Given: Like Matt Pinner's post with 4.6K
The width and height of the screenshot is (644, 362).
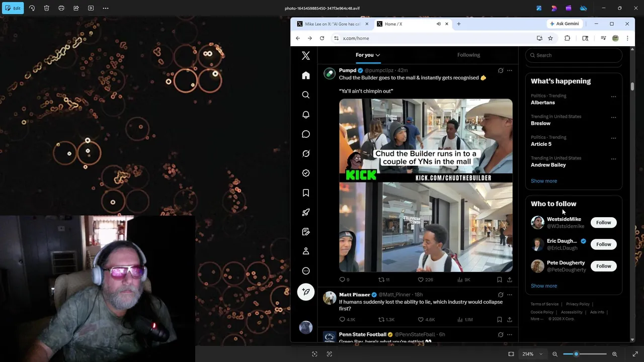Looking at the screenshot, I should pos(426,319).
